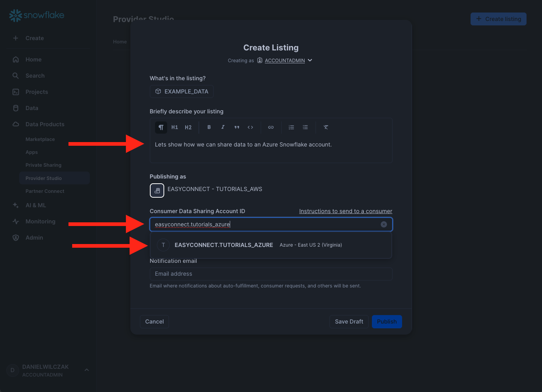
Task: Add a hyperlink in the description
Action: (271, 127)
